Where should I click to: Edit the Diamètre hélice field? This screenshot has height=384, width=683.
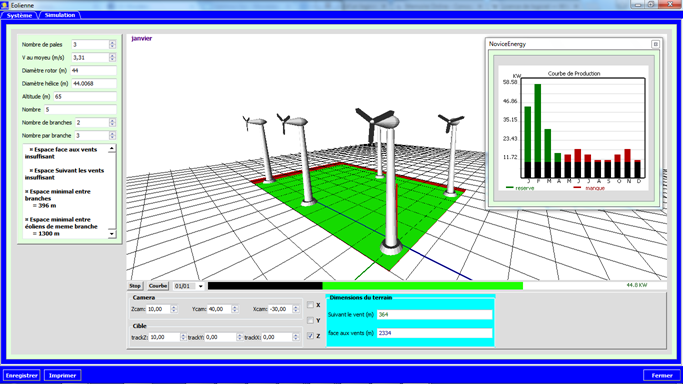(94, 84)
